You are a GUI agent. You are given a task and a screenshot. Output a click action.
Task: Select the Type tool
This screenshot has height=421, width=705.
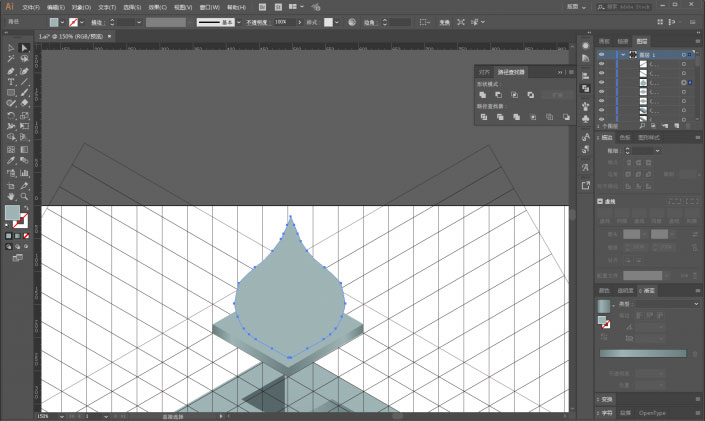pos(11,82)
